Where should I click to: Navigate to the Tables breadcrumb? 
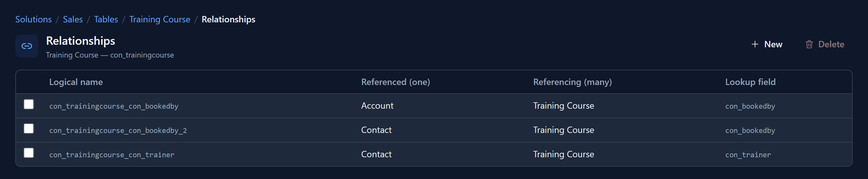click(x=106, y=19)
